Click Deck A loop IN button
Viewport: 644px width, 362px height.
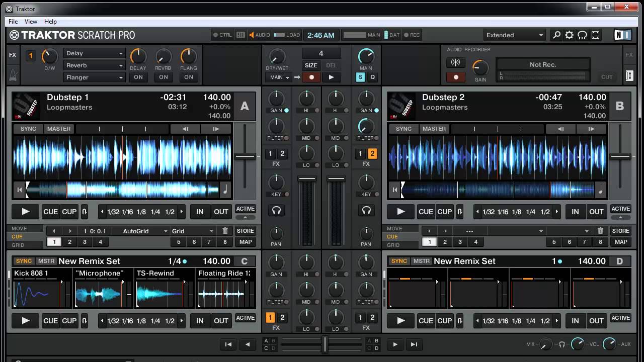(x=200, y=212)
